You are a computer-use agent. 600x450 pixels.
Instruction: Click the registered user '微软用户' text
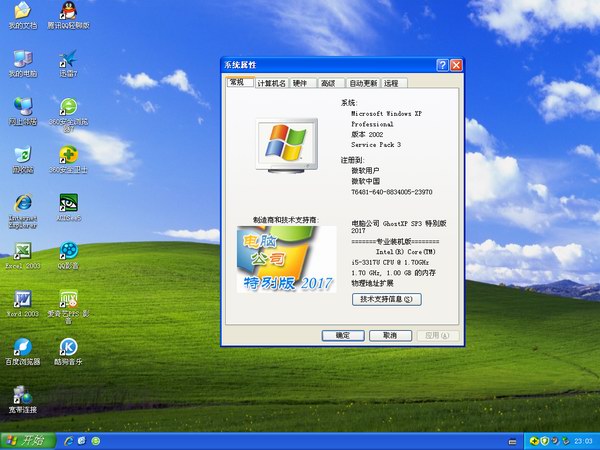365,171
